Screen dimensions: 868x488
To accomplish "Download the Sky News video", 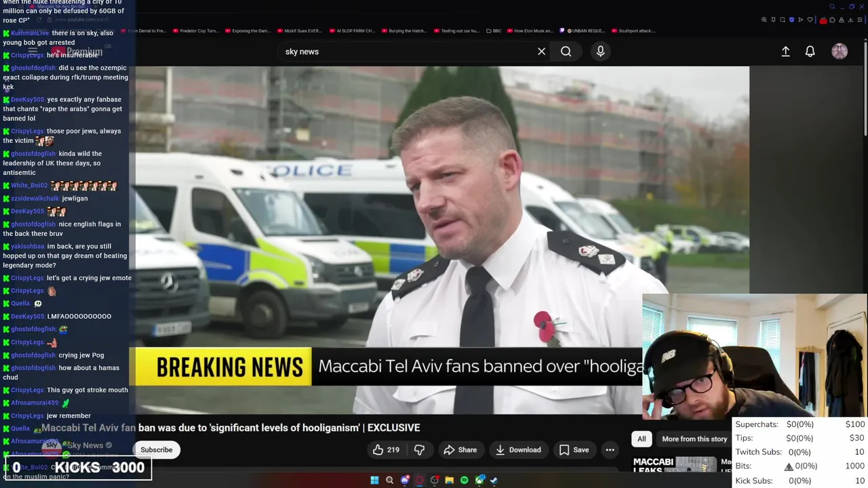I will point(518,450).
